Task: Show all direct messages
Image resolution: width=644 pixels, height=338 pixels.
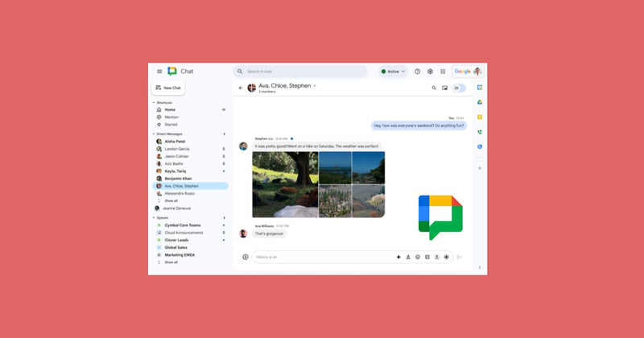Action: pyautogui.click(x=171, y=201)
